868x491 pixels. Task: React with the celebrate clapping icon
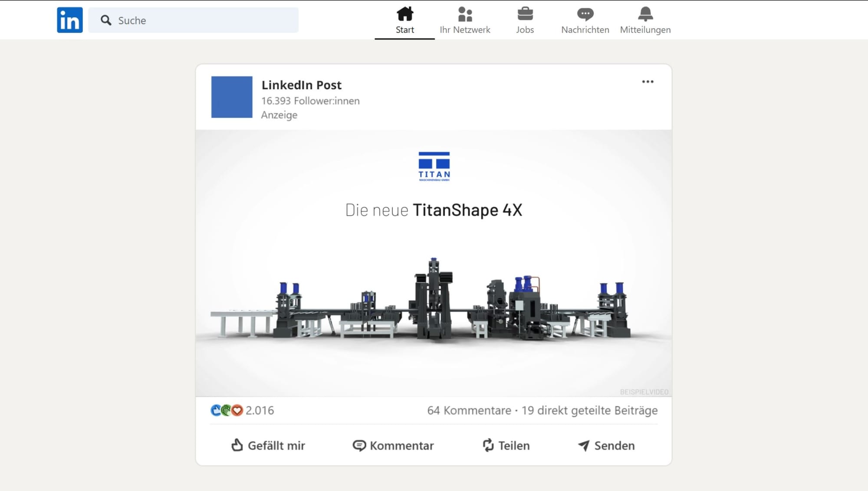click(226, 410)
